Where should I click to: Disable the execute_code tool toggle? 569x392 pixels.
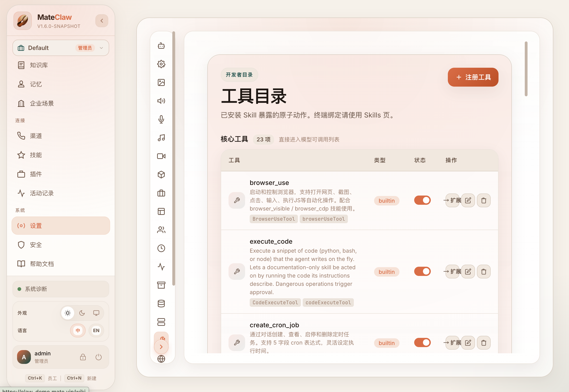click(422, 272)
